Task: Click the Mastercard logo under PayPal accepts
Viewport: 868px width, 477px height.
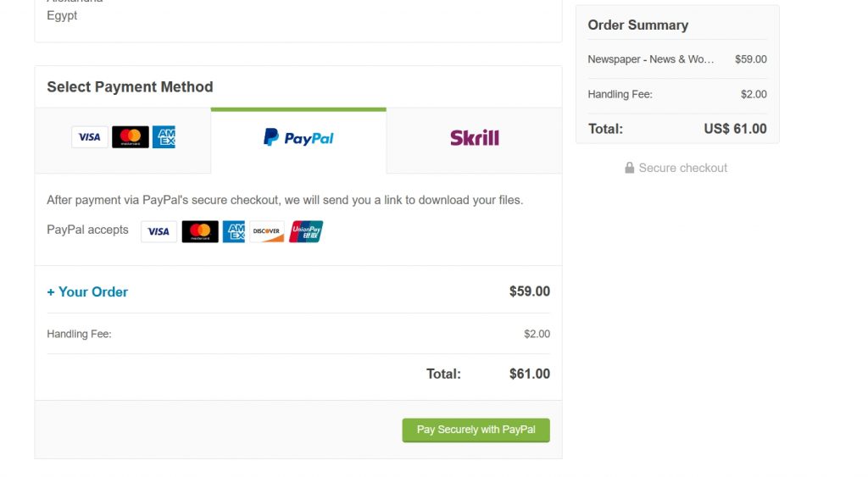Action: click(200, 231)
